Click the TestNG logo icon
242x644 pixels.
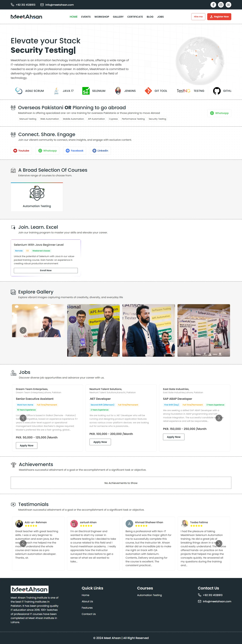(x=183, y=91)
